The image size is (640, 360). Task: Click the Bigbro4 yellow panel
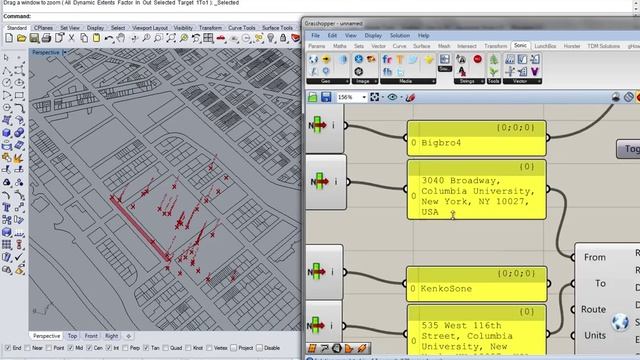coord(477,138)
